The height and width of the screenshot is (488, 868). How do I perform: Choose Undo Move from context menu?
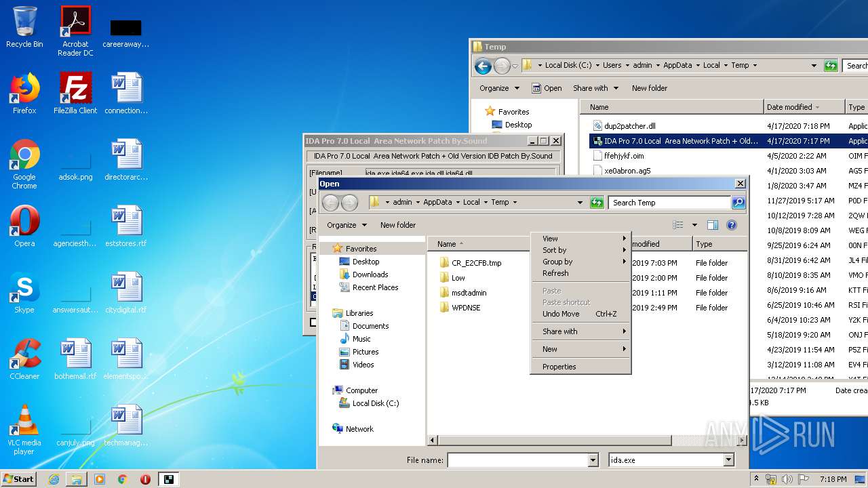coord(581,314)
